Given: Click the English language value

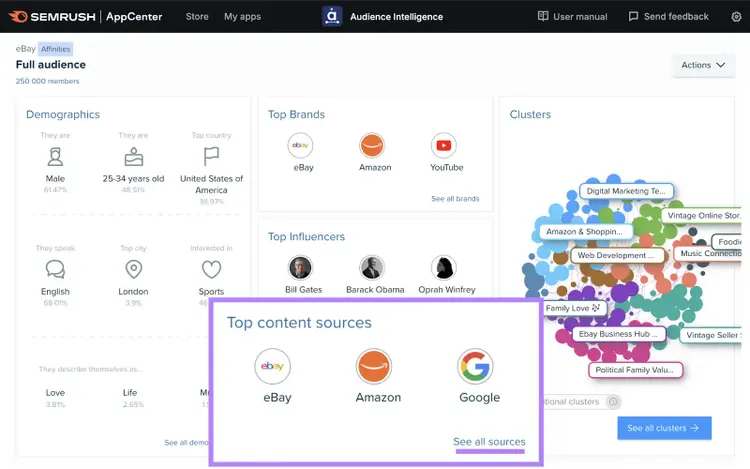Looking at the screenshot, I should coord(55,292).
